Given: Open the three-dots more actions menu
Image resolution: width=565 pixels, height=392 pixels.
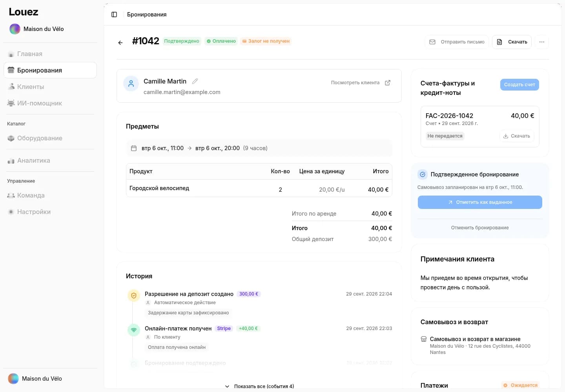Looking at the screenshot, I should pos(542,42).
